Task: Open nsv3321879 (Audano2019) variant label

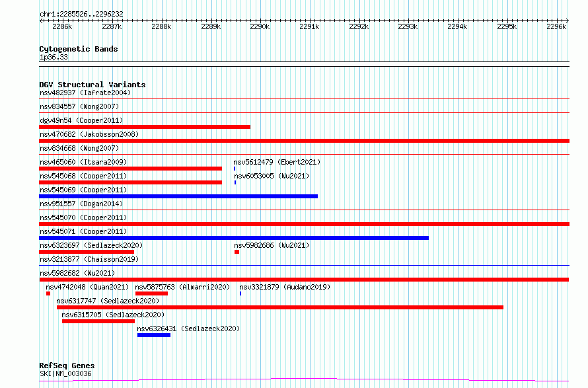Action: [285, 287]
